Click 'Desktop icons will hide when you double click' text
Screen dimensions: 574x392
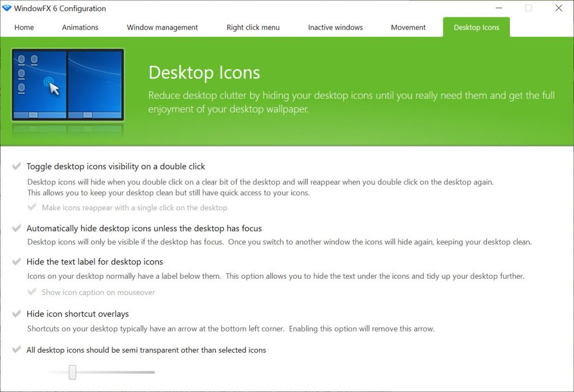(x=260, y=182)
